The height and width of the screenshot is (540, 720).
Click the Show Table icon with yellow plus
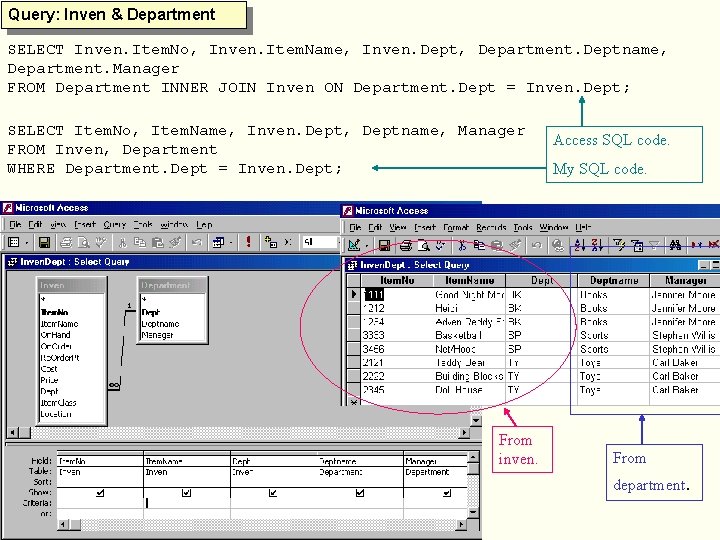tap(271, 242)
